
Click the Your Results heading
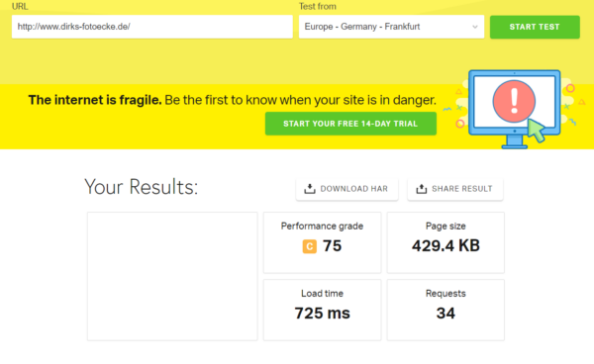[x=141, y=187]
